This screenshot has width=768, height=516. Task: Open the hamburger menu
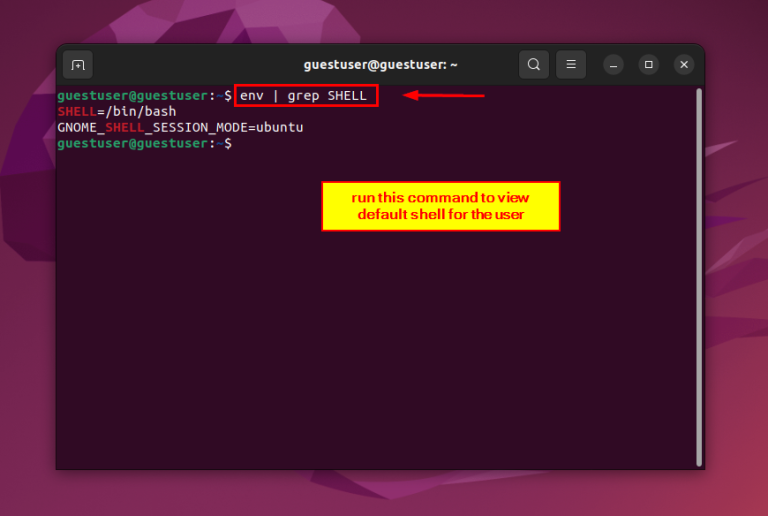pos(571,65)
